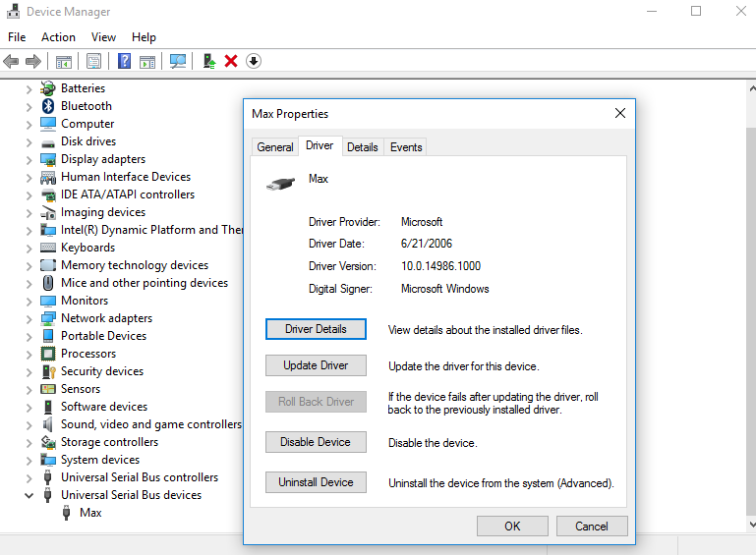This screenshot has width=756, height=555.
Task: Close the Max Properties dialog
Action: (620, 113)
